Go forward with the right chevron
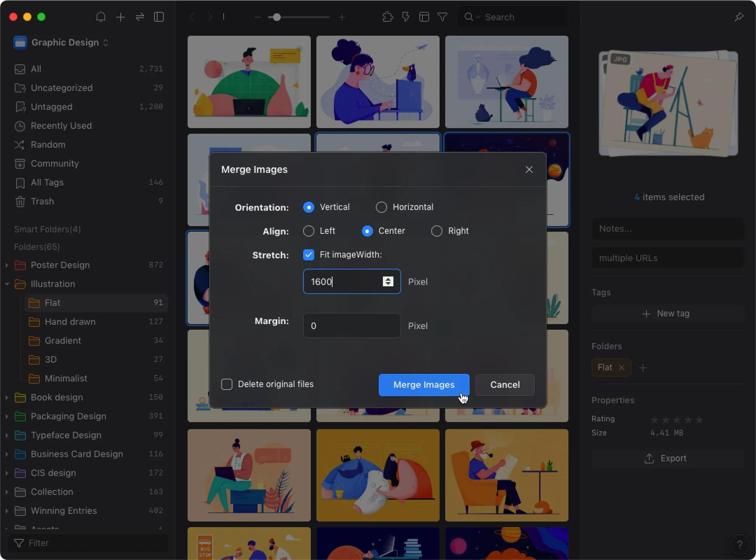Image resolution: width=756 pixels, height=560 pixels. click(x=210, y=17)
